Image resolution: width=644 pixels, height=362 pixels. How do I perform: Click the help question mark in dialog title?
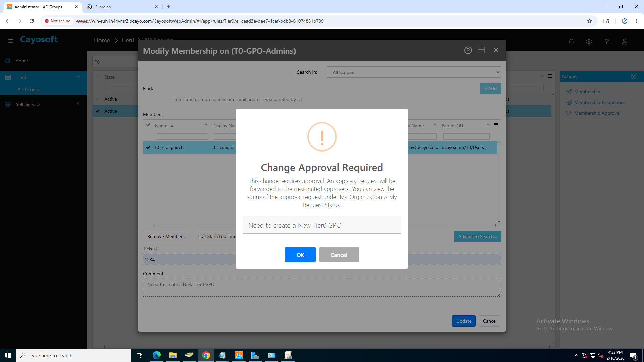tap(468, 50)
